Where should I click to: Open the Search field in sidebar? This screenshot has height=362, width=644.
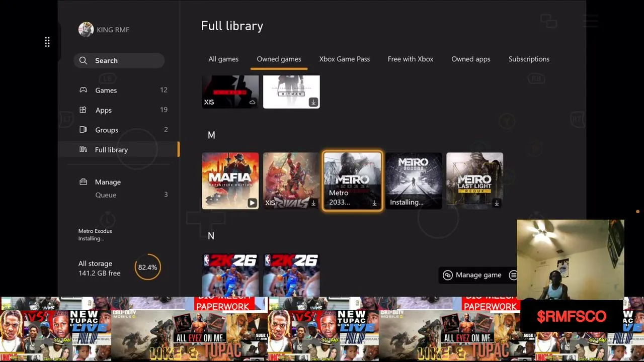119,60
